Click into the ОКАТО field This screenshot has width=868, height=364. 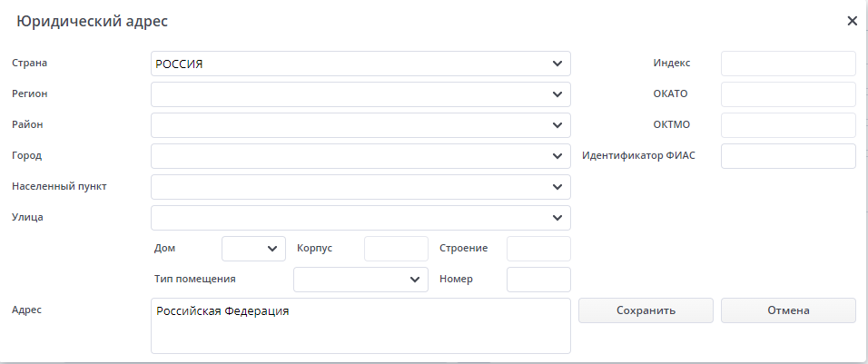coord(788,94)
